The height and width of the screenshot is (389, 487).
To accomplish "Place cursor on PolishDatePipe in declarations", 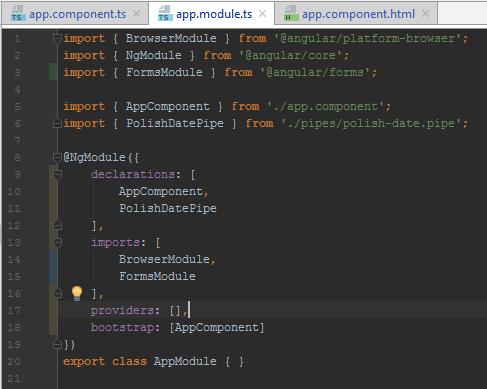I will click(x=168, y=208).
